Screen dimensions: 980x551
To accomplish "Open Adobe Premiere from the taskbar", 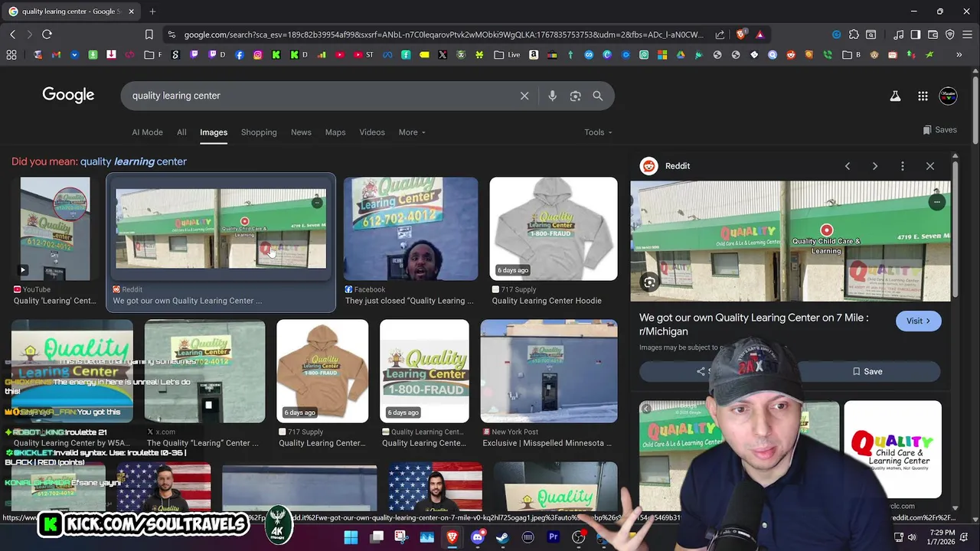I will pyautogui.click(x=553, y=537).
